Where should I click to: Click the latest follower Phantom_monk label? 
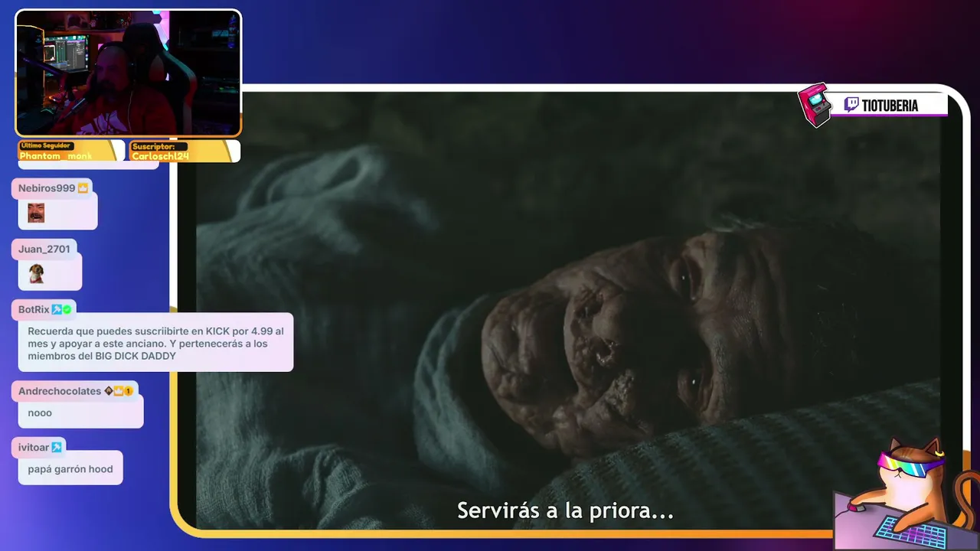(56, 156)
